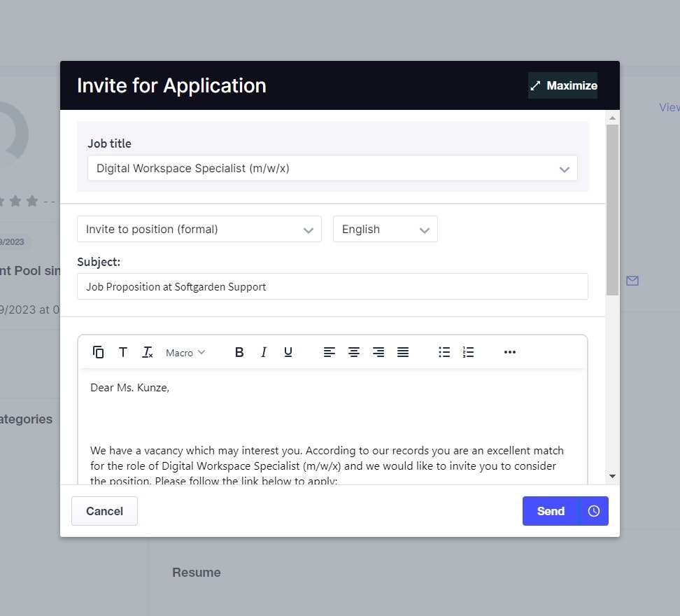The height and width of the screenshot is (616, 680).
Task: Justify the email text
Action: [x=403, y=352]
